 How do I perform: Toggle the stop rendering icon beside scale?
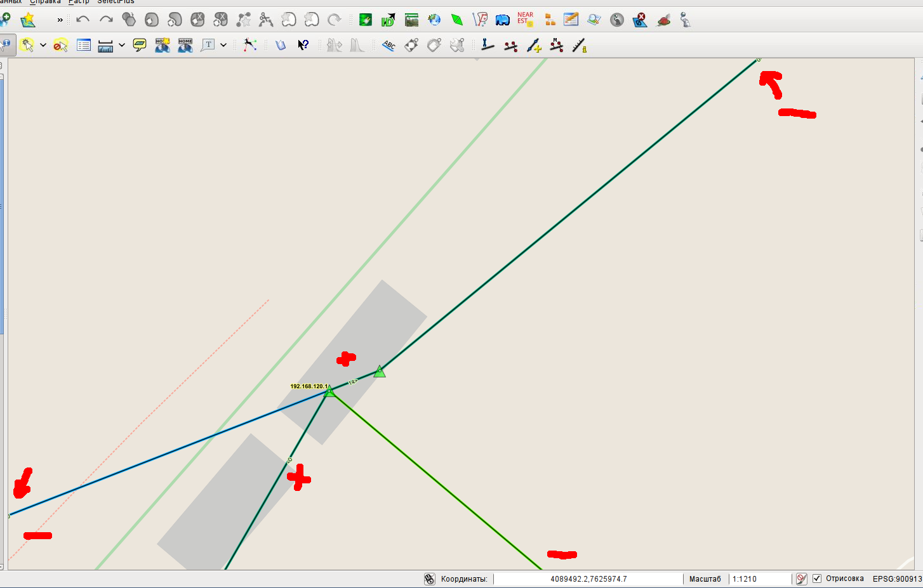(x=801, y=578)
